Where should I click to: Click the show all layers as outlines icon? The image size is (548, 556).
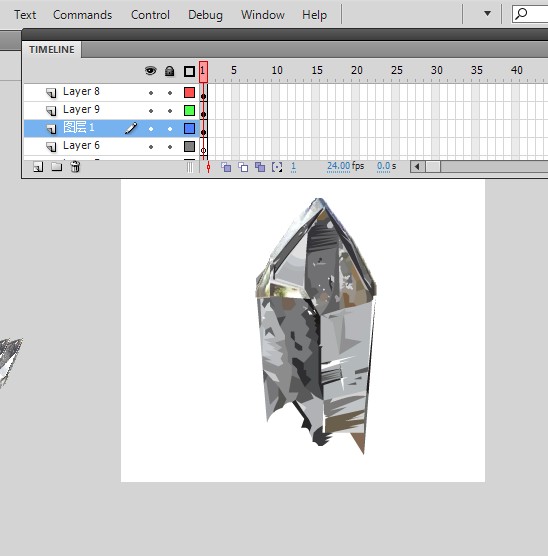coord(189,72)
